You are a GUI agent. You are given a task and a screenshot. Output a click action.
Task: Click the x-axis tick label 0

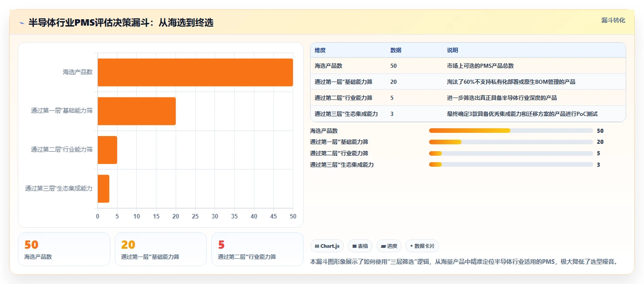97,216
